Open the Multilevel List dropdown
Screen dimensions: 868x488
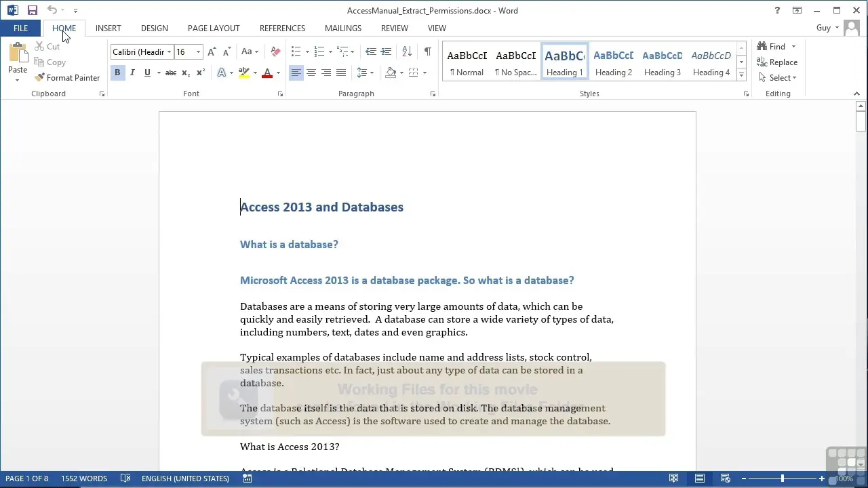(346, 52)
